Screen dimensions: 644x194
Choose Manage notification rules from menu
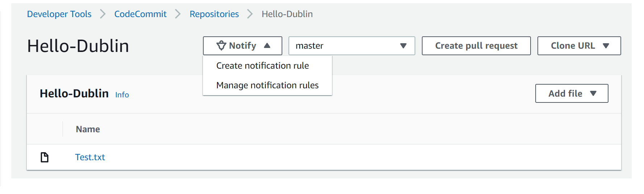[x=267, y=85]
